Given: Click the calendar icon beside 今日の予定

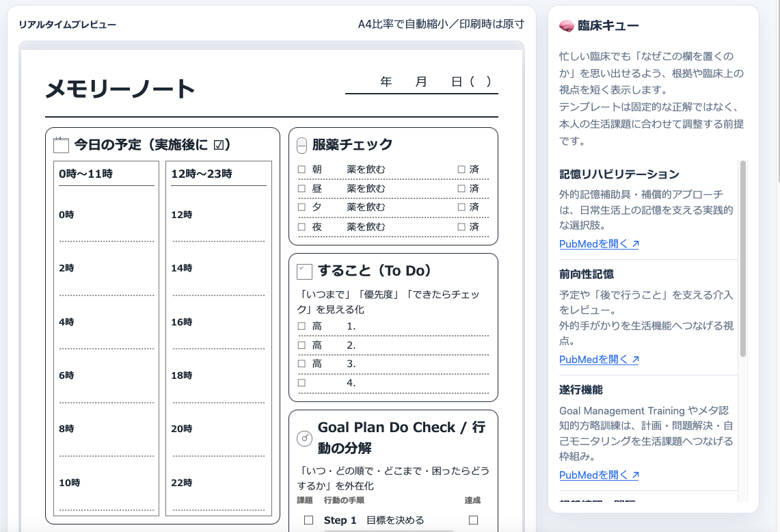Looking at the screenshot, I should (x=61, y=145).
